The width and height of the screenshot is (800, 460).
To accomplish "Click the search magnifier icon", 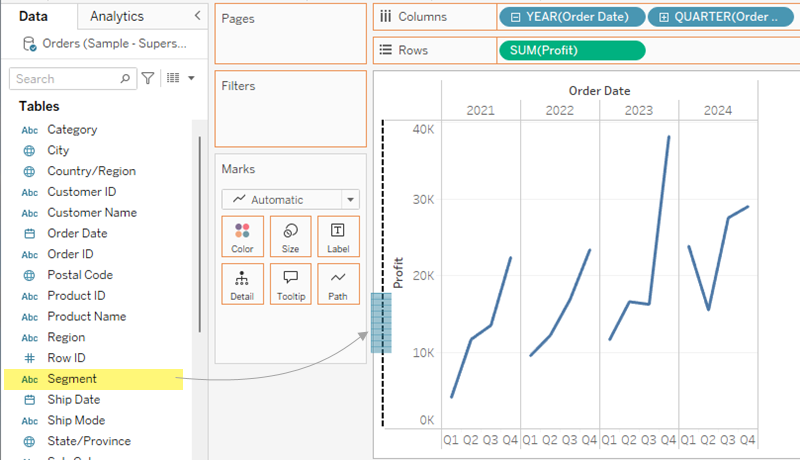I will 125,79.
